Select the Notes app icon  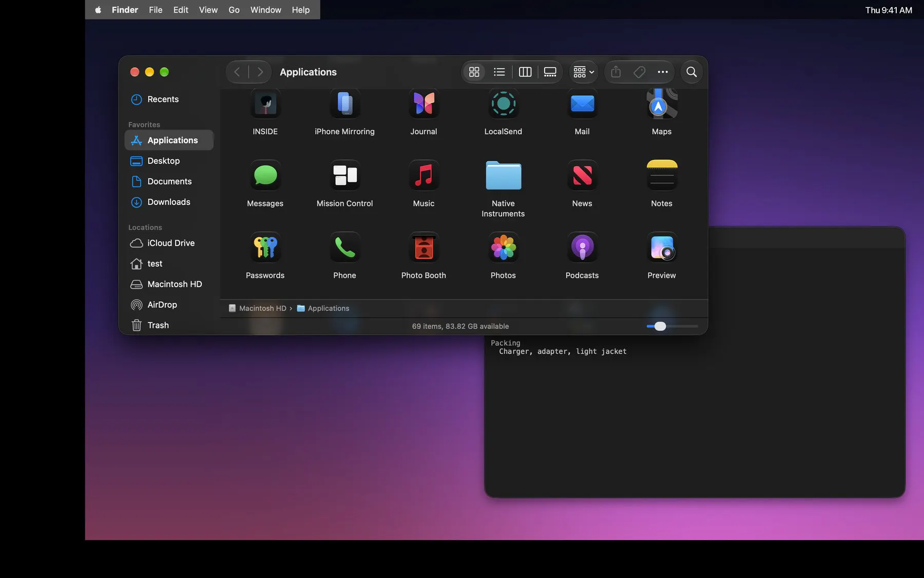(662, 176)
